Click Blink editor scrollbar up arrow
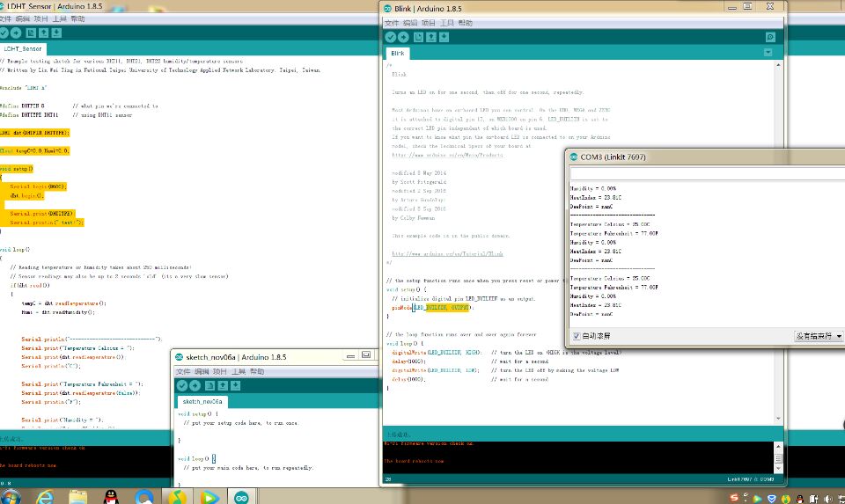Screen dimensions: 845x504 coord(778,64)
